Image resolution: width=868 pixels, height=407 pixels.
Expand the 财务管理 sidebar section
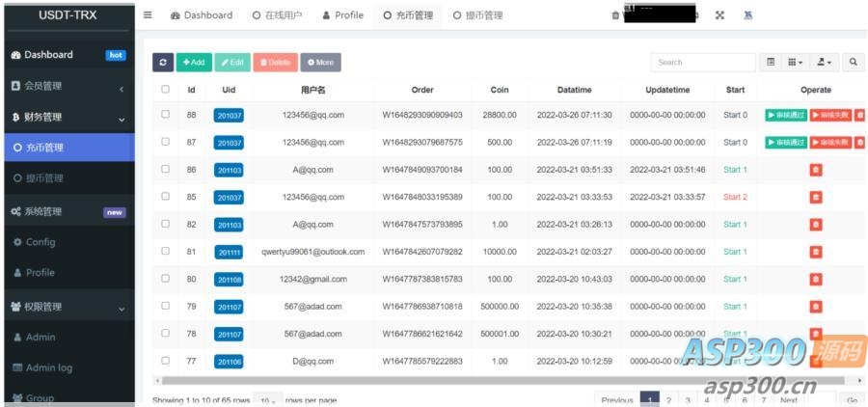tap(68, 118)
